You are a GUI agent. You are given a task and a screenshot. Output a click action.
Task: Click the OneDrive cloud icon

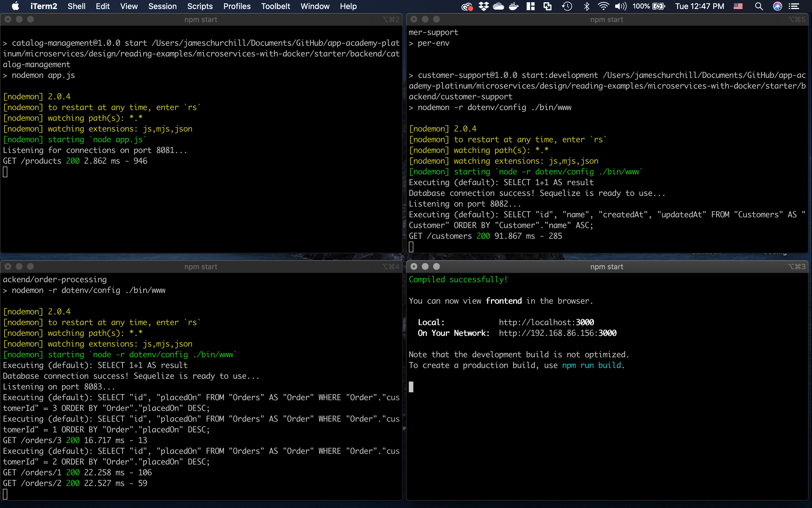coord(498,6)
